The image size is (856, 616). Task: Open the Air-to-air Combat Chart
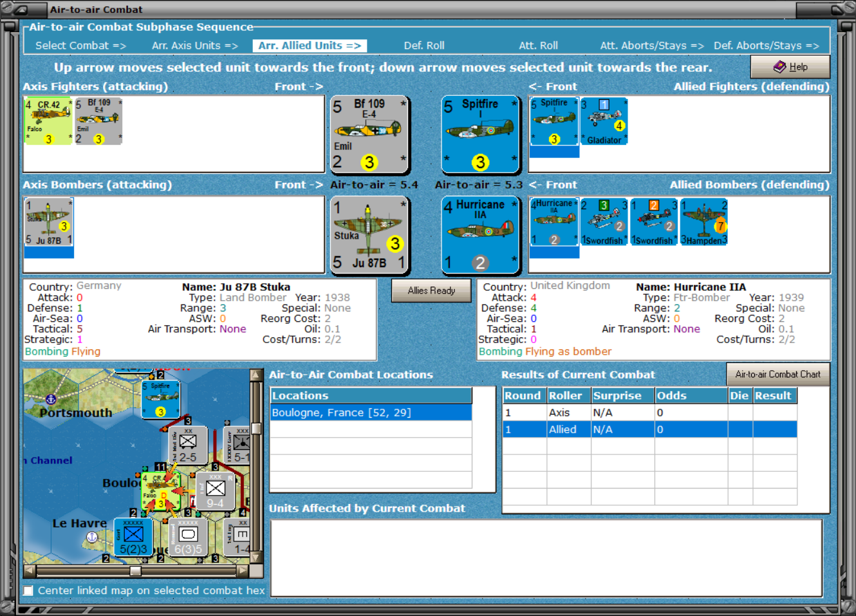[x=777, y=374]
